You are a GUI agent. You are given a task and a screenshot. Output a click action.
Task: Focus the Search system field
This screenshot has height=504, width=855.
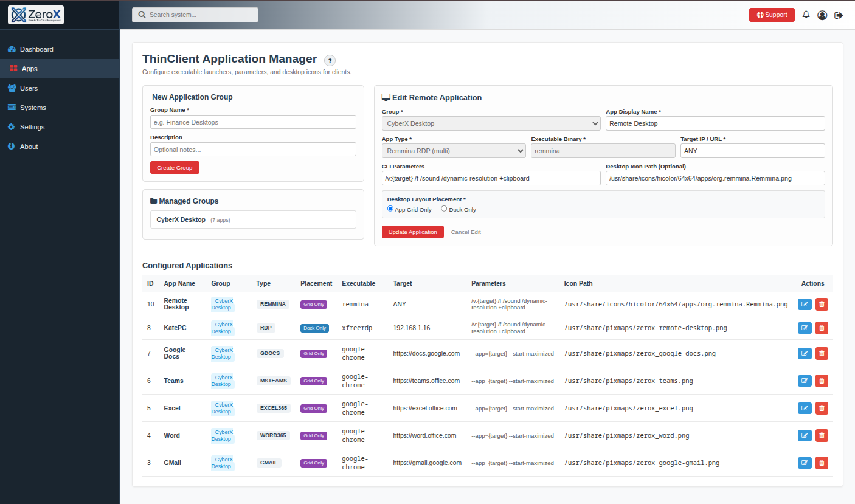pyautogui.click(x=195, y=15)
